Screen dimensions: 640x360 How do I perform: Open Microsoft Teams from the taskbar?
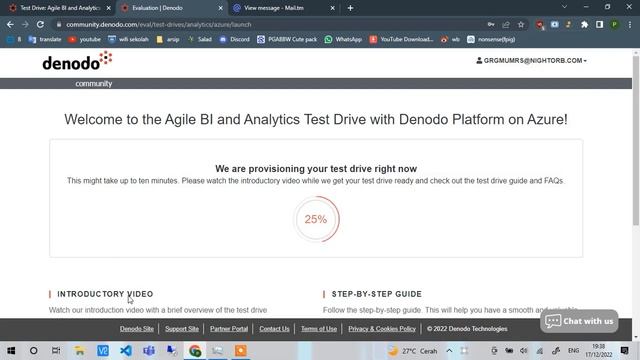[x=149, y=351]
